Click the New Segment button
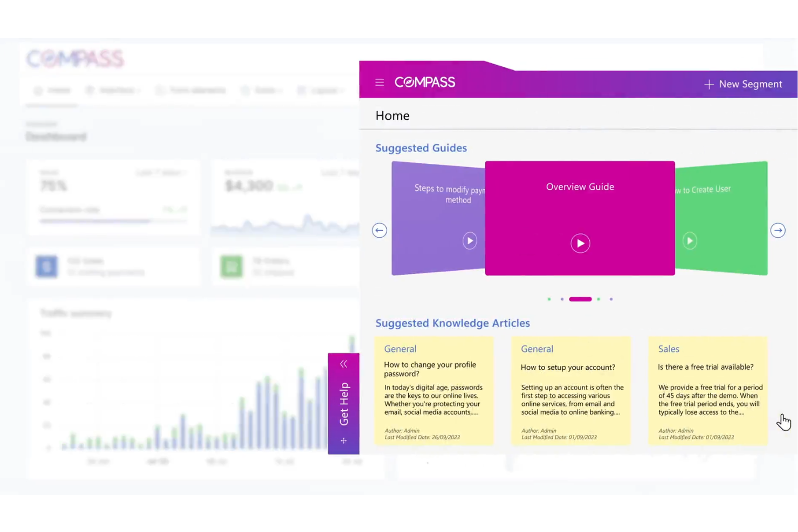The height and width of the screenshot is (532, 798). tap(744, 84)
